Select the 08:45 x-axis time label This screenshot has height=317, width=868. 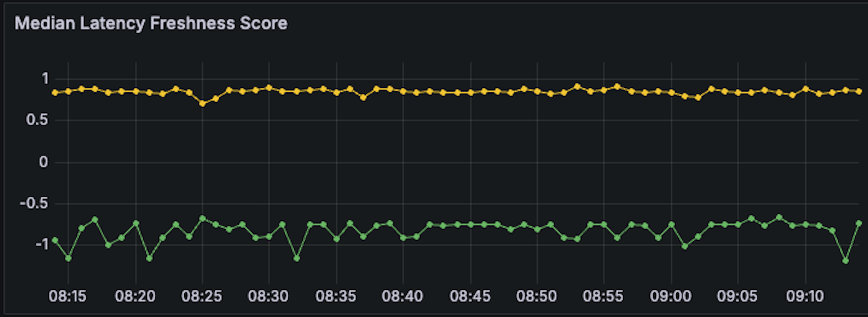pyautogui.click(x=470, y=296)
